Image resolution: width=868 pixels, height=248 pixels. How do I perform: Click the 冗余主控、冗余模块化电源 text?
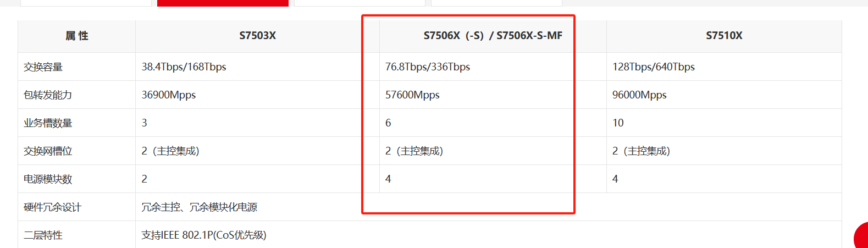199,207
